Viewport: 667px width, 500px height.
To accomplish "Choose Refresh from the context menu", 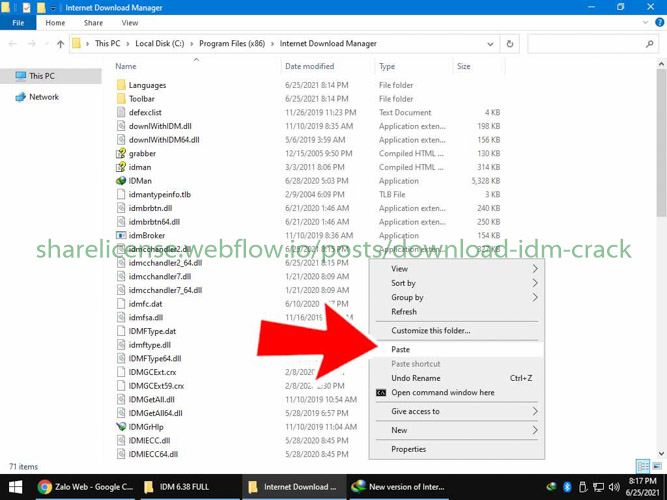I will click(x=456, y=312).
